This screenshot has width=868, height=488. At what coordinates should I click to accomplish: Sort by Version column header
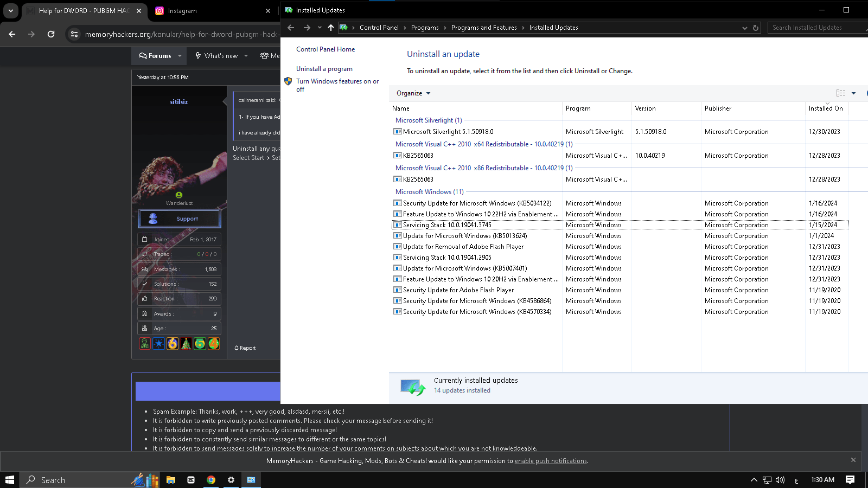pyautogui.click(x=666, y=108)
